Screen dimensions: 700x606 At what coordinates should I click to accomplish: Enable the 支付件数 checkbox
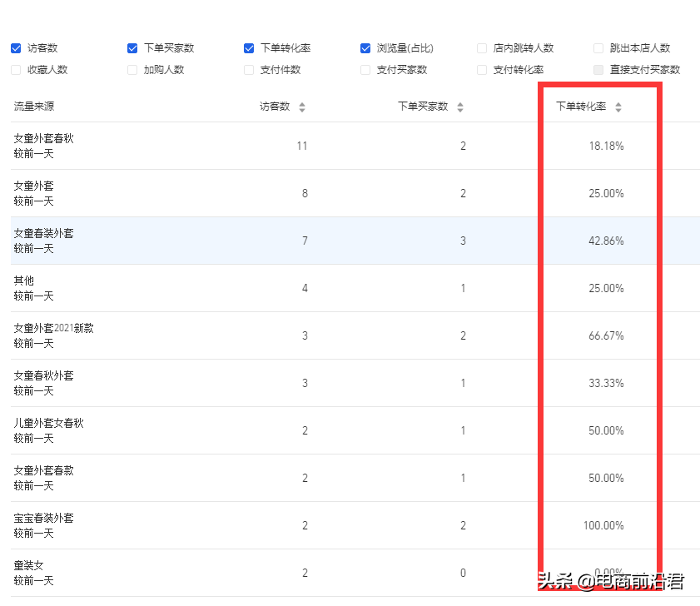click(248, 69)
